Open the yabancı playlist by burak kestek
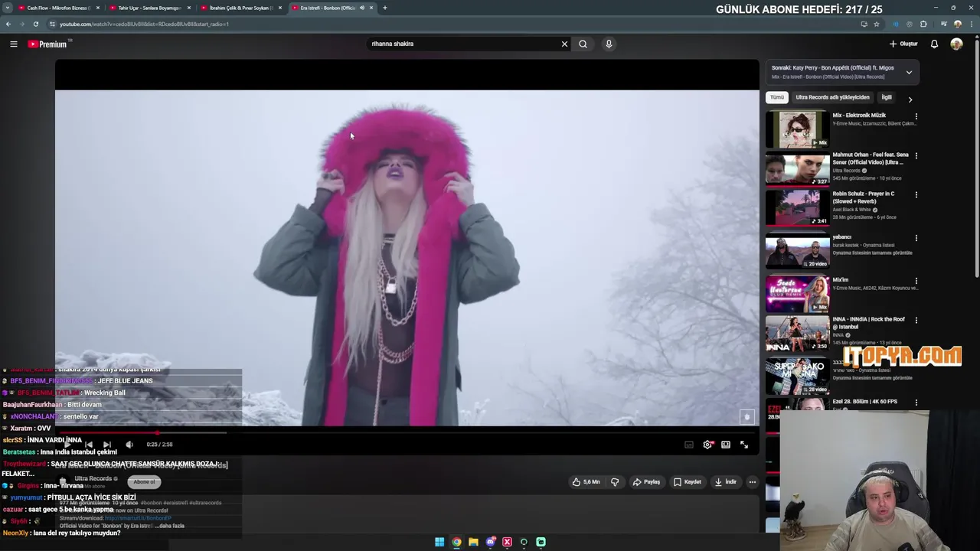 (x=797, y=250)
